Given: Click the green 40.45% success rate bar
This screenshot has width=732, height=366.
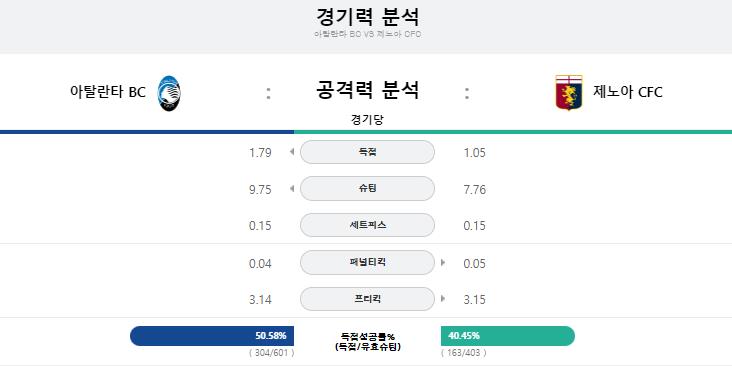Looking at the screenshot, I should [508, 336].
